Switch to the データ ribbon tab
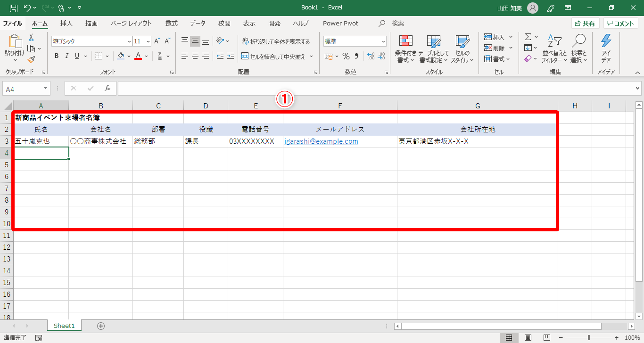This screenshot has height=343, width=644. (x=198, y=23)
